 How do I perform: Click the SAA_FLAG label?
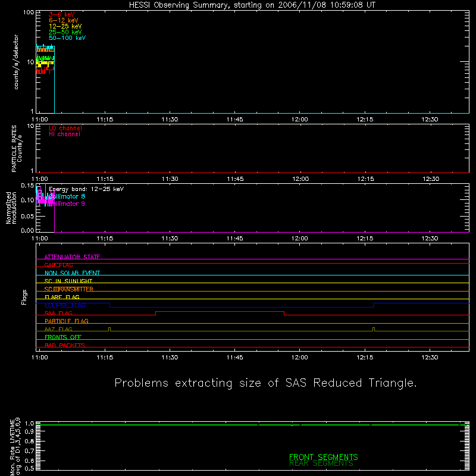point(58,313)
